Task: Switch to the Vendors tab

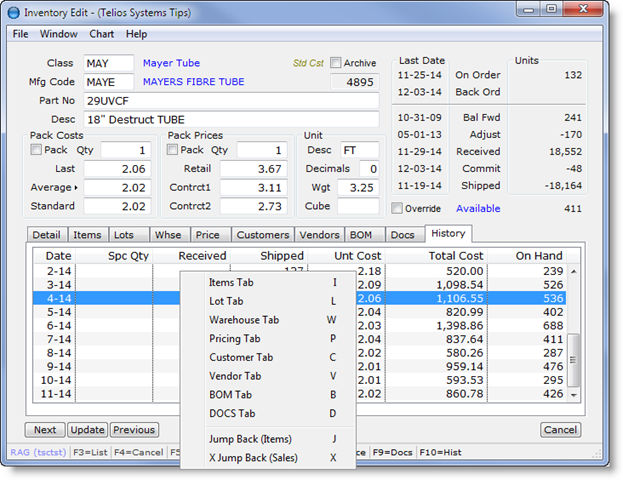Action: click(320, 235)
